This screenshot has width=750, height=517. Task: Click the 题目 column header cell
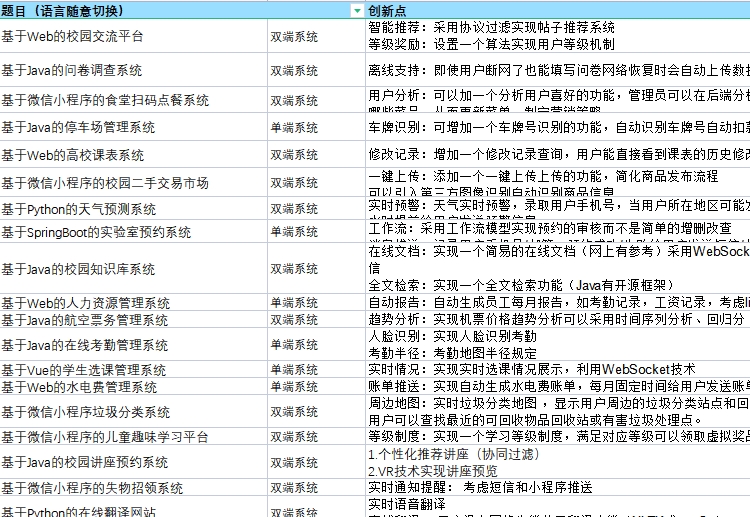click(x=130, y=10)
